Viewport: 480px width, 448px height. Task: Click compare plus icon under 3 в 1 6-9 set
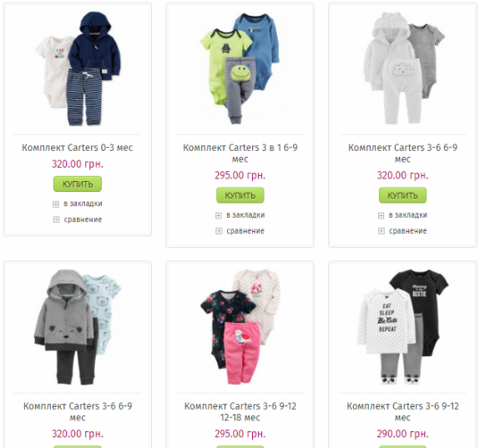point(219,231)
